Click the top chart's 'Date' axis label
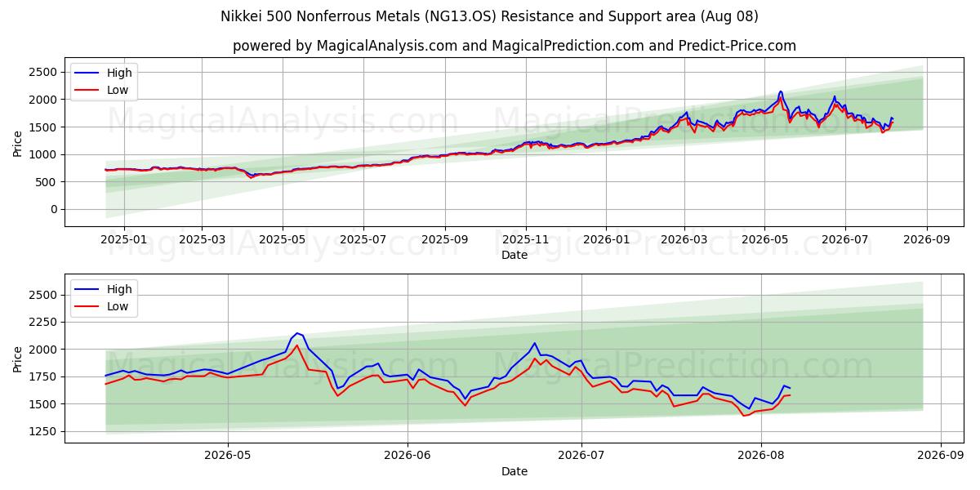 coord(514,255)
